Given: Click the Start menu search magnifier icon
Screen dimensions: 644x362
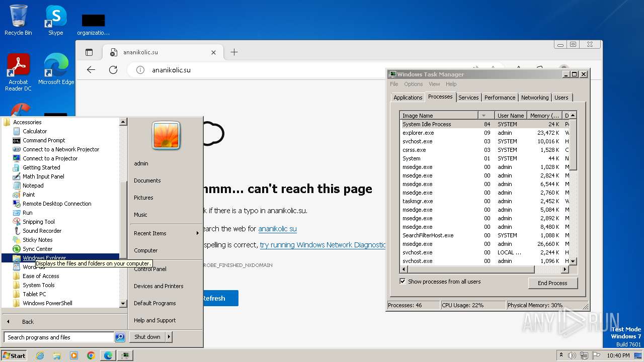Looking at the screenshot, I should (x=120, y=337).
